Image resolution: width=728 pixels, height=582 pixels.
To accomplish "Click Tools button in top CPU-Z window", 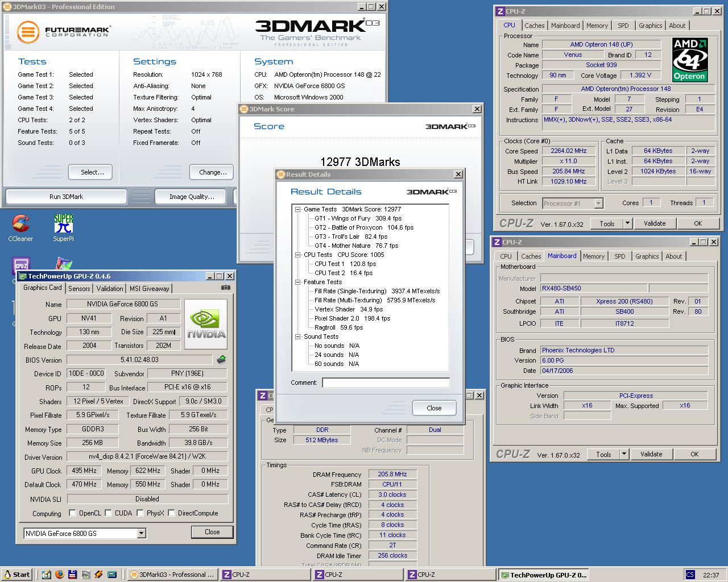I will pos(607,223).
